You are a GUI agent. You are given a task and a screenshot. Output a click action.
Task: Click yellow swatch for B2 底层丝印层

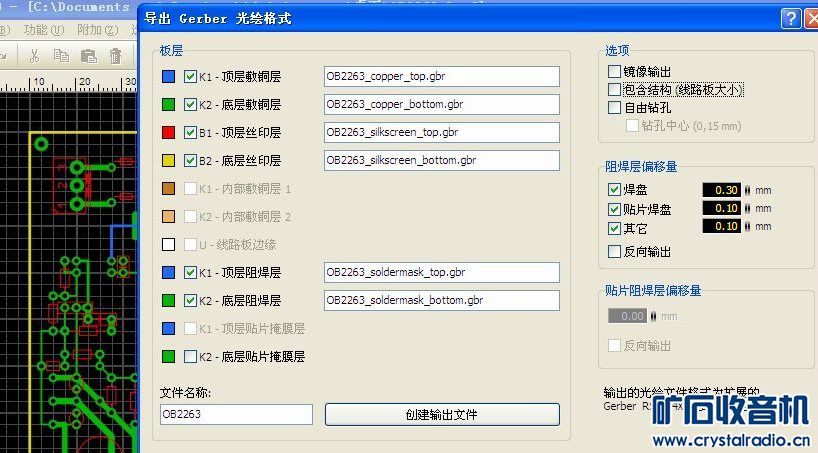(x=169, y=161)
